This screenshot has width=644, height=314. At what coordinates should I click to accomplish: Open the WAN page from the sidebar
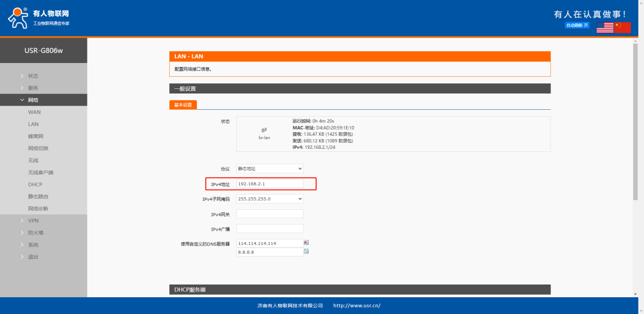[34, 112]
